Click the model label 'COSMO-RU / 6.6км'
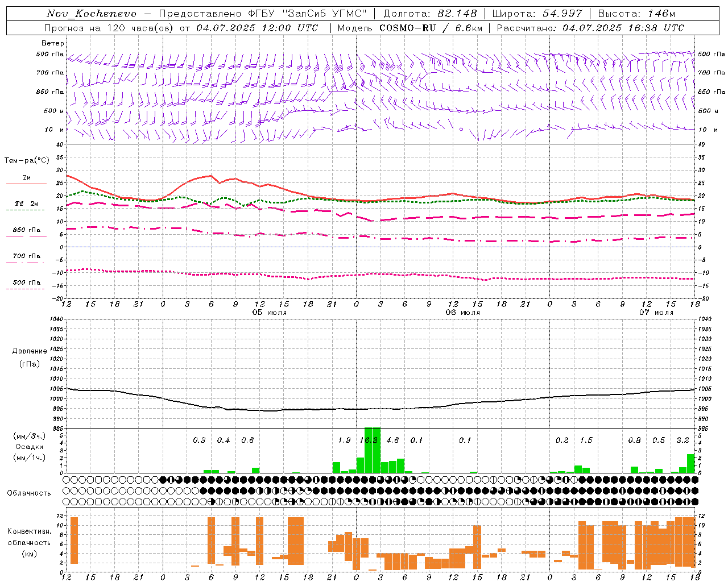Screen dimensions: 728x582 431,28
